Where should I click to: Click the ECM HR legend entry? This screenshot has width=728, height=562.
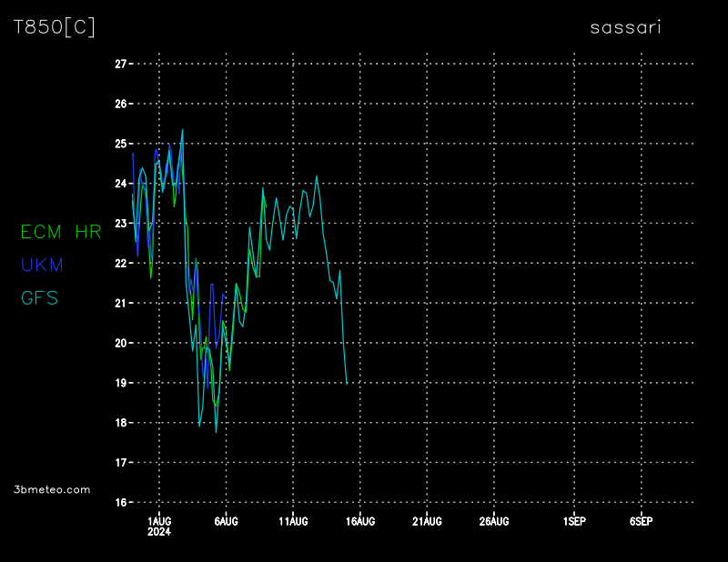coord(61,232)
